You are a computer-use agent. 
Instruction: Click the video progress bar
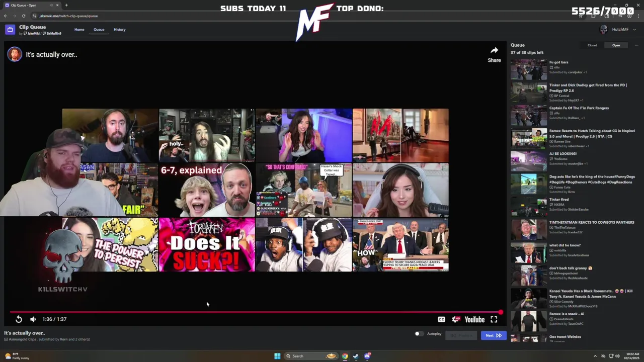(255, 312)
